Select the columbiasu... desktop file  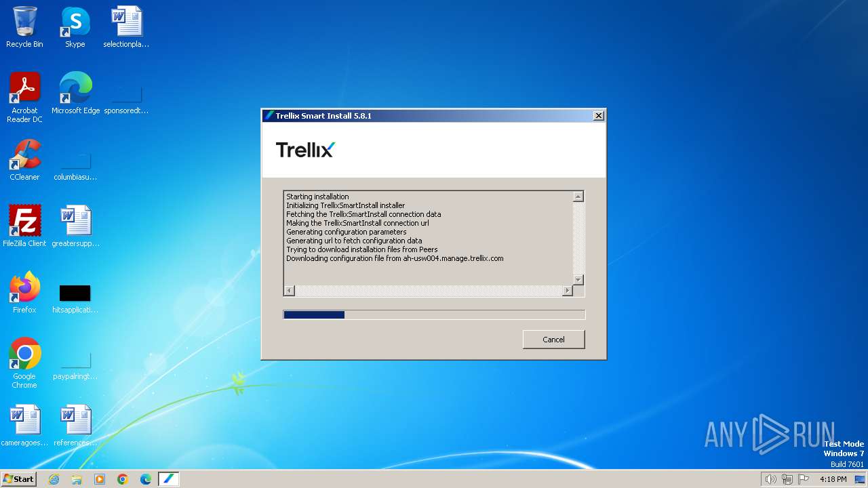(75, 166)
